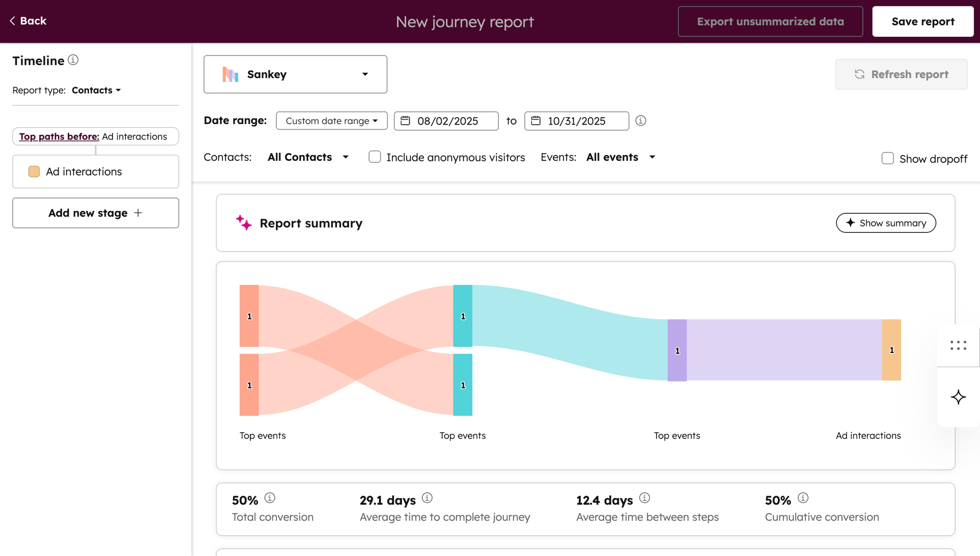Click the sparkle AI assistant icon on the right
The height and width of the screenshot is (556, 980).
click(x=958, y=397)
